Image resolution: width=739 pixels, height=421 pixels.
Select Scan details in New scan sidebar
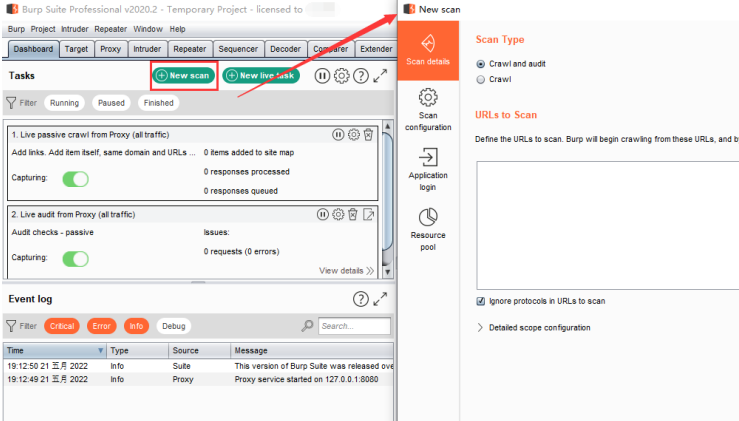pyautogui.click(x=428, y=50)
